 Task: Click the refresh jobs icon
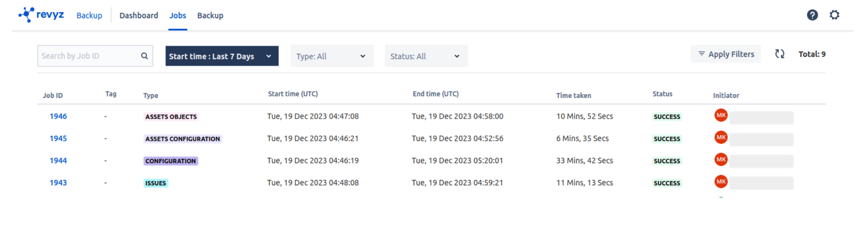point(779,54)
